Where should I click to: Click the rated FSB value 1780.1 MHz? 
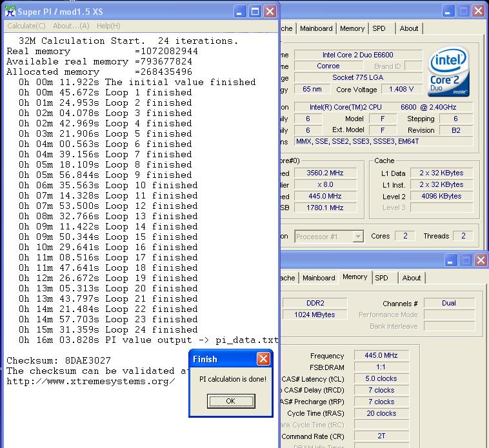pyautogui.click(x=325, y=208)
